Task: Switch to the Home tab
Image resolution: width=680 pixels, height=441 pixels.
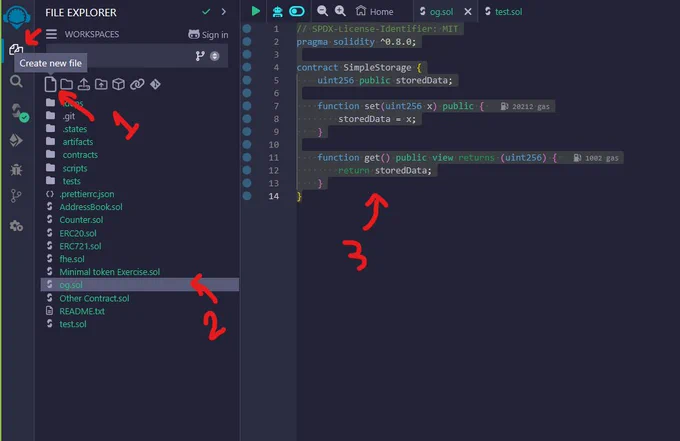Action: 375,12
